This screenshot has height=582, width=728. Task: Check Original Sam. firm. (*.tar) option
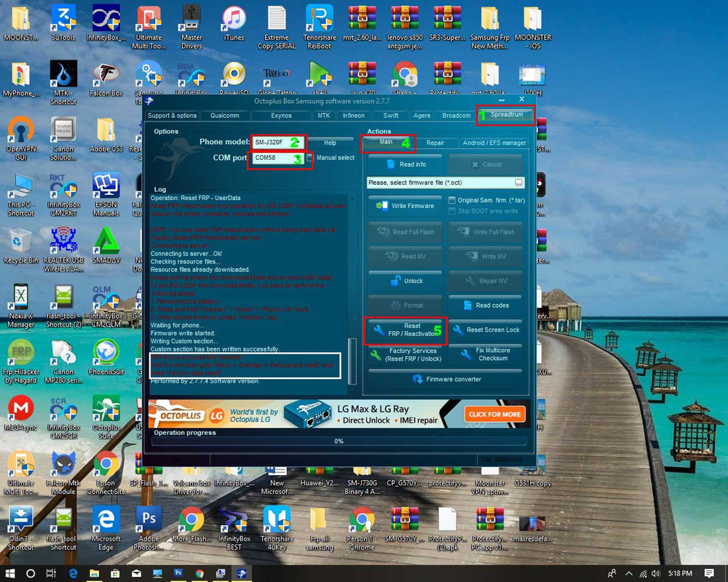pyautogui.click(x=451, y=201)
